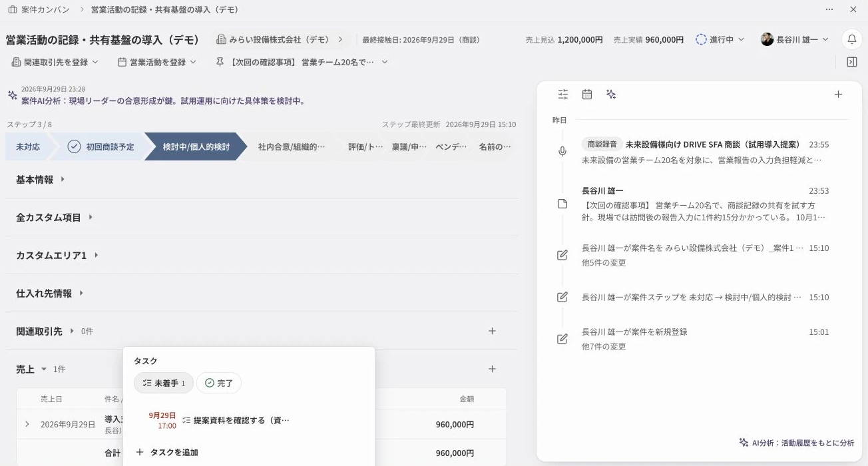Click the 案件カンバン briefcase icon
Screen dimensions: 868x466
coord(13,10)
